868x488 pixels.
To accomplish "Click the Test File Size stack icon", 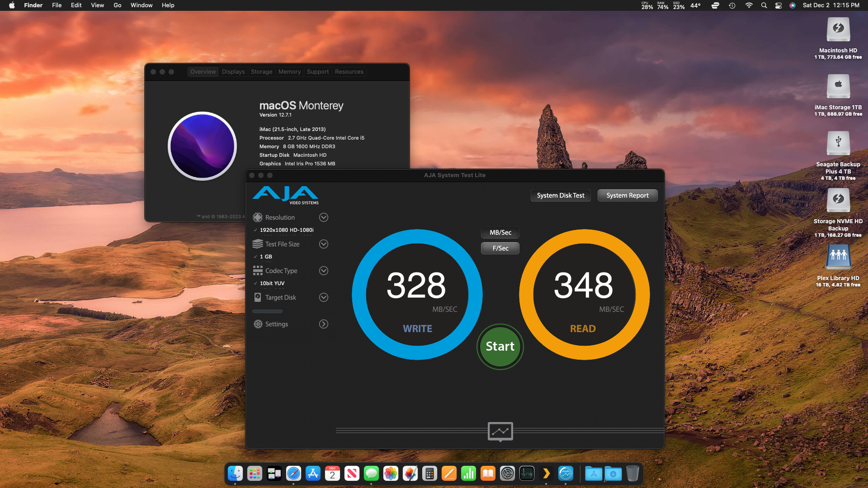I will (x=258, y=244).
